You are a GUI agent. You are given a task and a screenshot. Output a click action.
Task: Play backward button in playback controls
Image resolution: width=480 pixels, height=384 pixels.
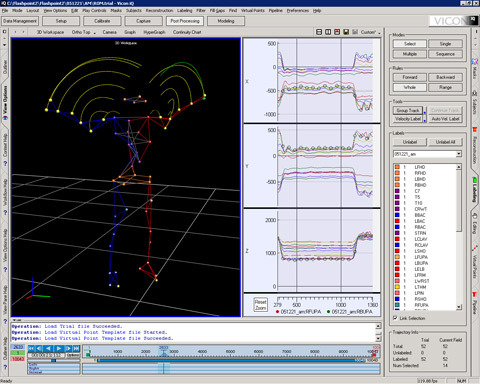48,348
